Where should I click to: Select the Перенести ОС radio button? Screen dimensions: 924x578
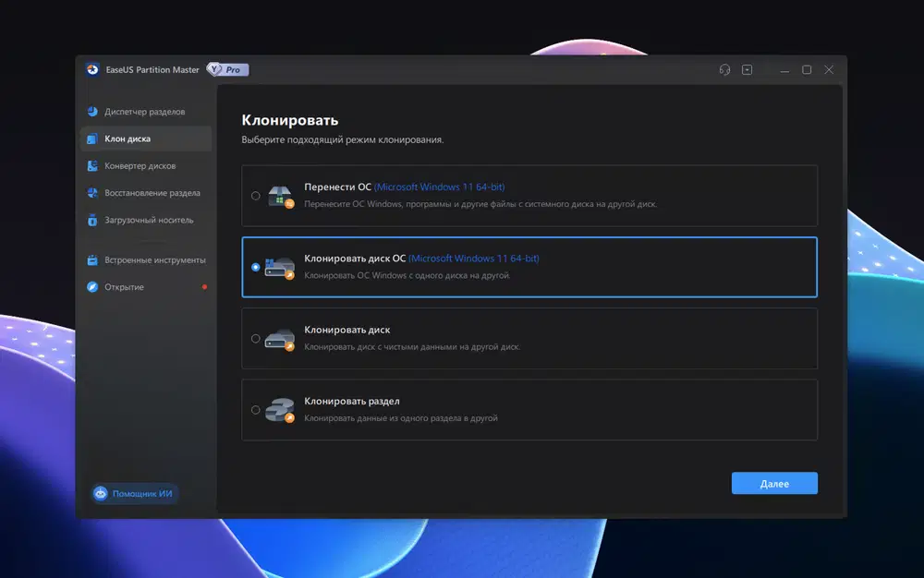pos(255,196)
